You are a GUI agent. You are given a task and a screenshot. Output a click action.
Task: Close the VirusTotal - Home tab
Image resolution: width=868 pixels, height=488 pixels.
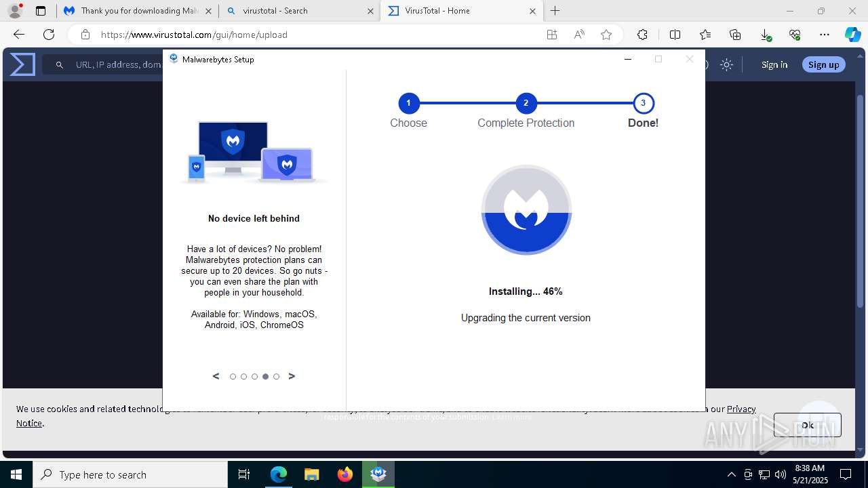point(532,11)
